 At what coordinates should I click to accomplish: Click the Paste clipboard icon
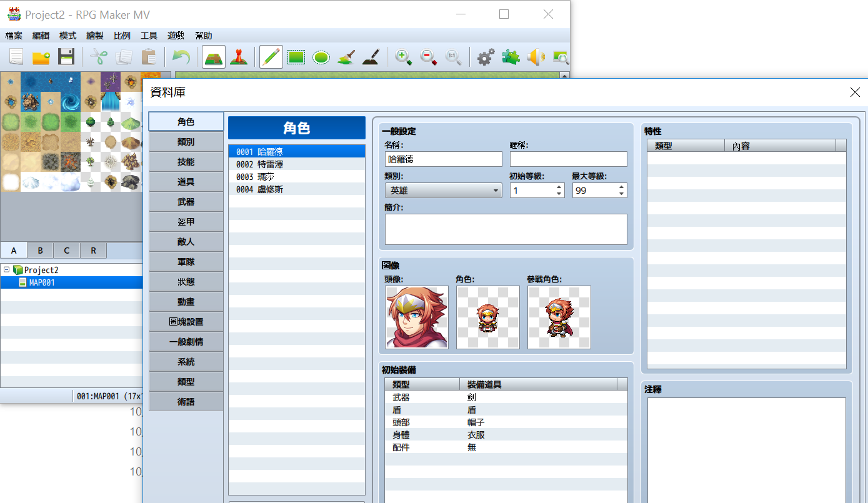[149, 57]
